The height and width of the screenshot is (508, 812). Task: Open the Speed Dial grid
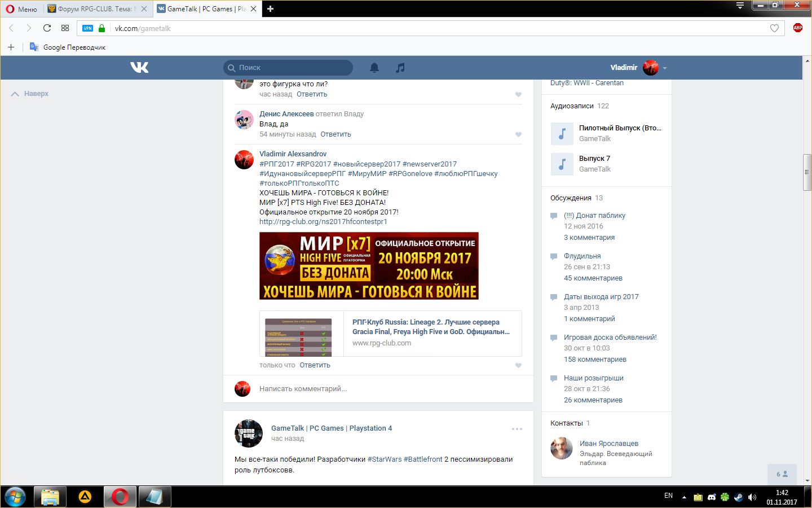click(65, 28)
